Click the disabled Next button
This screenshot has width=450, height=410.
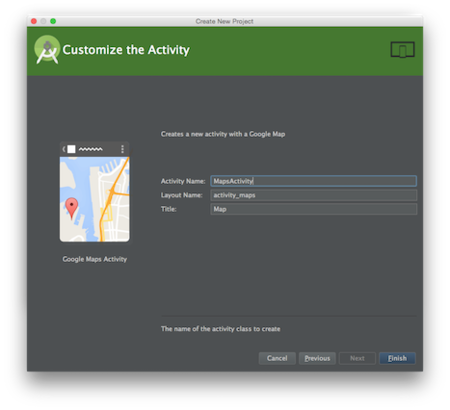[x=357, y=358]
